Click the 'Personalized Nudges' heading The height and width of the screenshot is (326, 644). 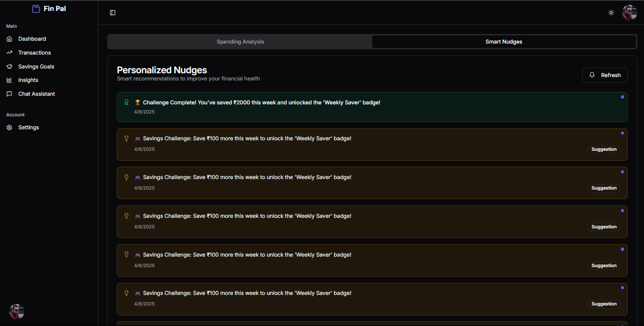[x=162, y=70]
